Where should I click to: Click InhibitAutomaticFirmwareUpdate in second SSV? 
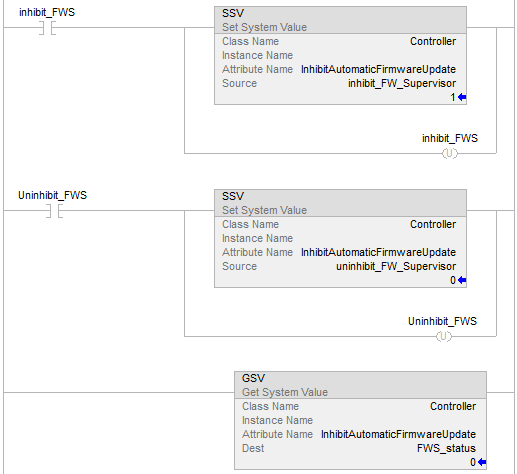378,252
